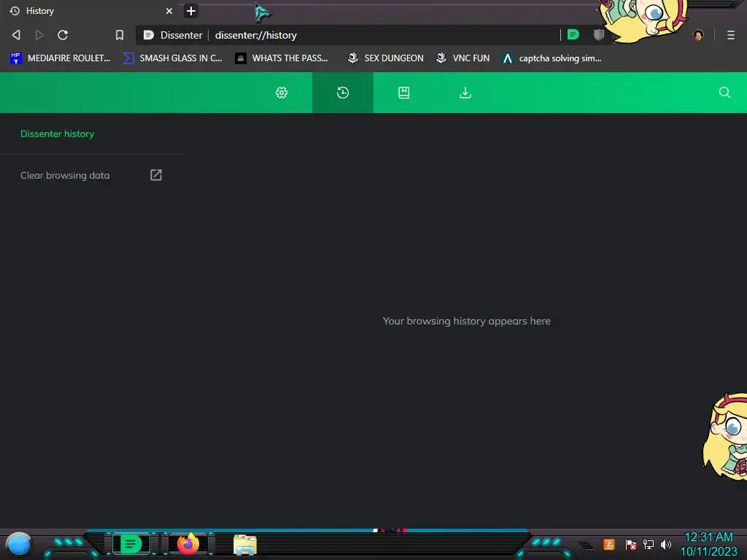Screen dimensions: 747x560
Task: Open captcha solving sim... bookmark
Action: click(552, 58)
